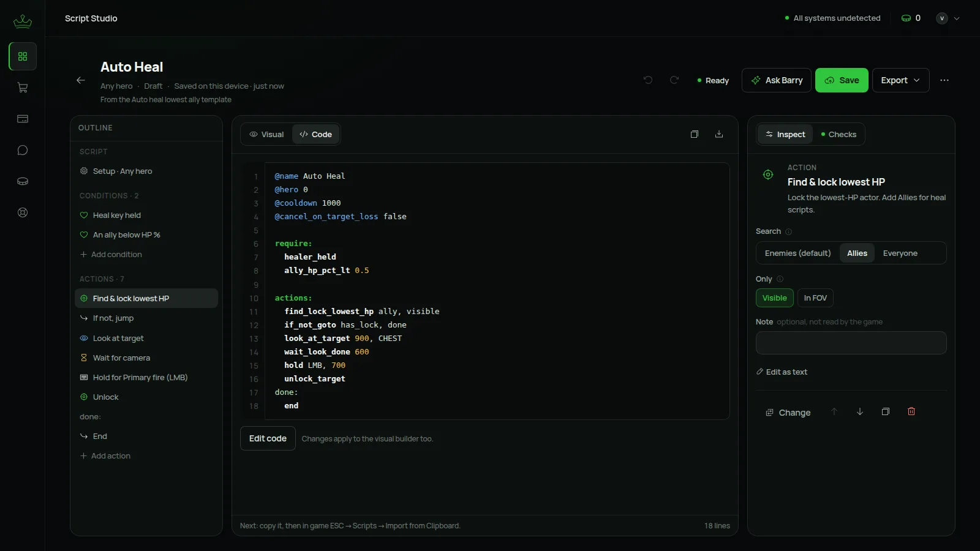The image size is (980, 551).
Task: Toggle the Visible filter
Action: 775,298
